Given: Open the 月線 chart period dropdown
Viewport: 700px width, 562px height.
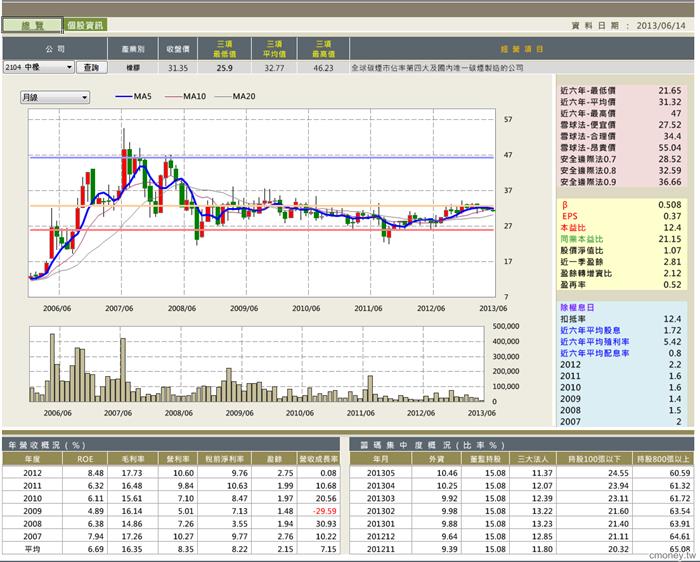Looking at the screenshot, I should (x=54, y=97).
